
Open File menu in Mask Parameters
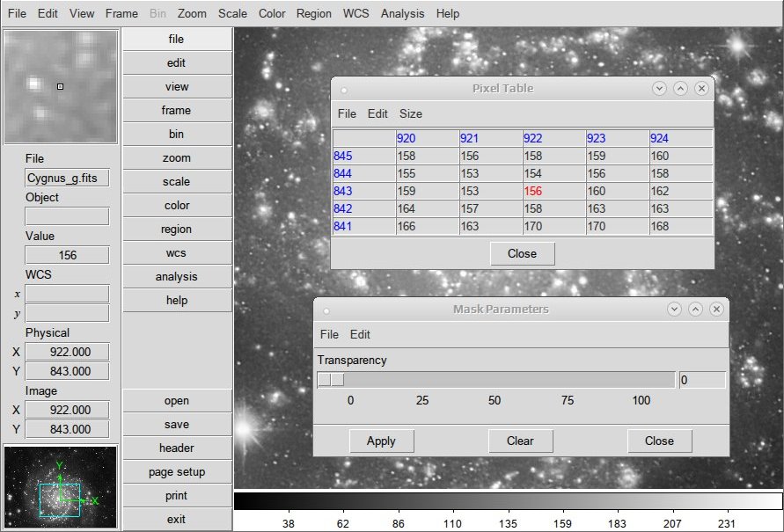click(x=329, y=335)
